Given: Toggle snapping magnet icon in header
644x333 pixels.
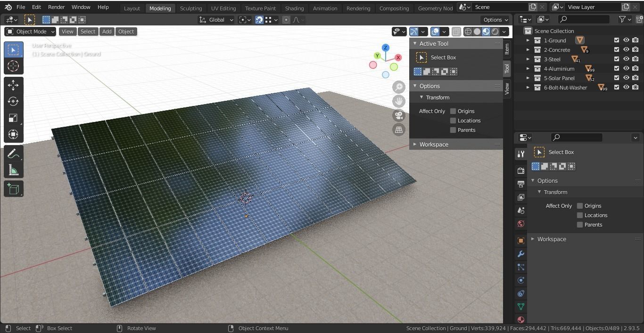Looking at the screenshot, I should click(x=259, y=20).
